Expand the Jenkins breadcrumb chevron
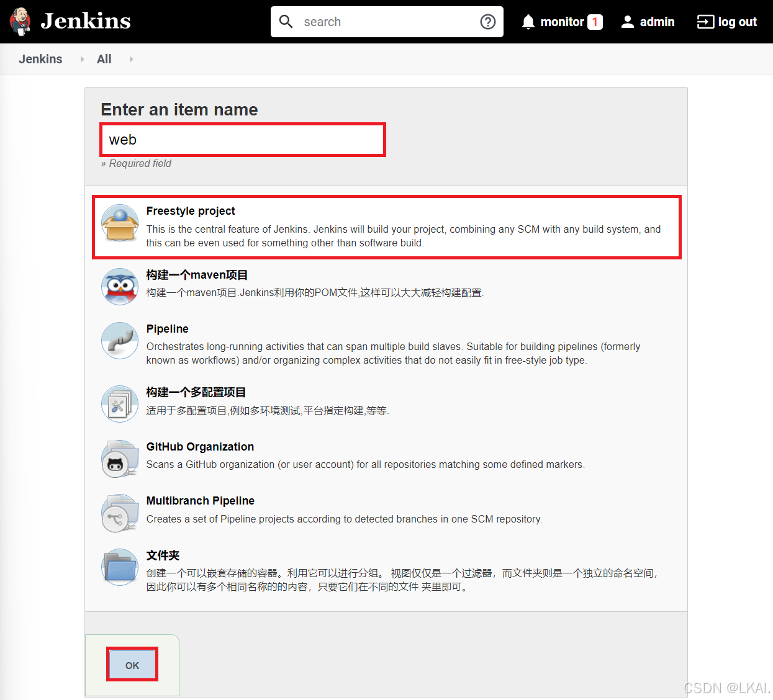Screen dimensions: 773x700 point(81,59)
